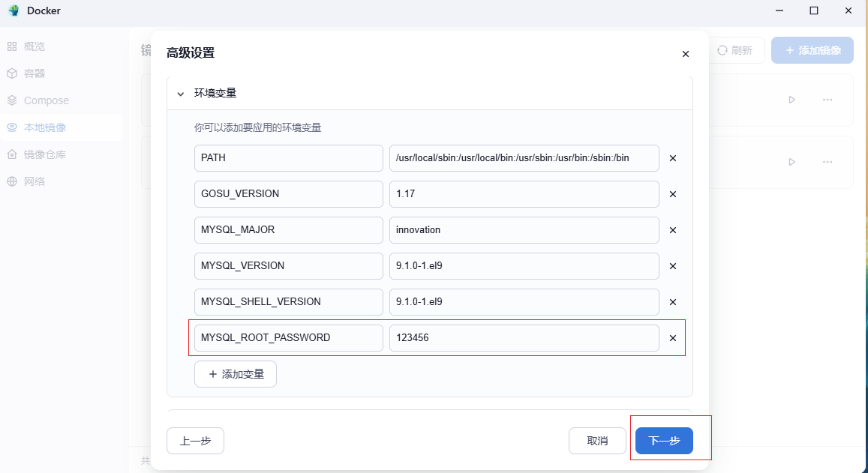The width and height of the screenshot is (868, 473).
Task: Open more options for second image
Action: point(827,162)
